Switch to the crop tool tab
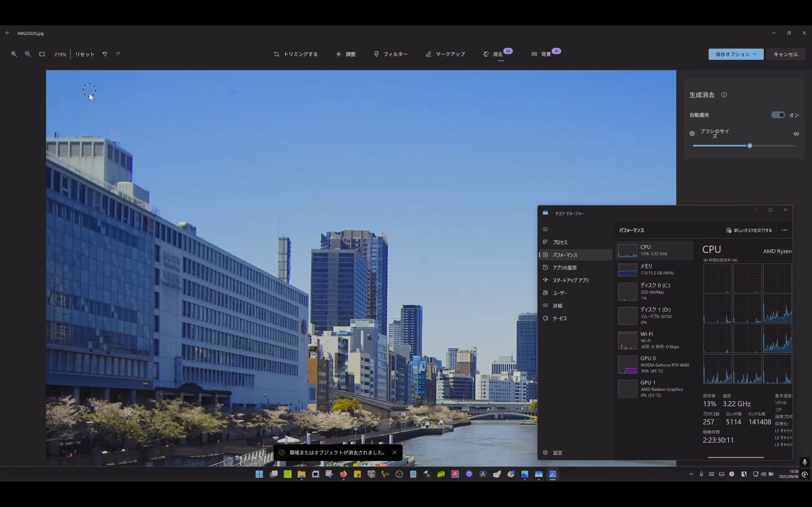The height and width of the screenshot is (507, 812). tap(296, 54)
